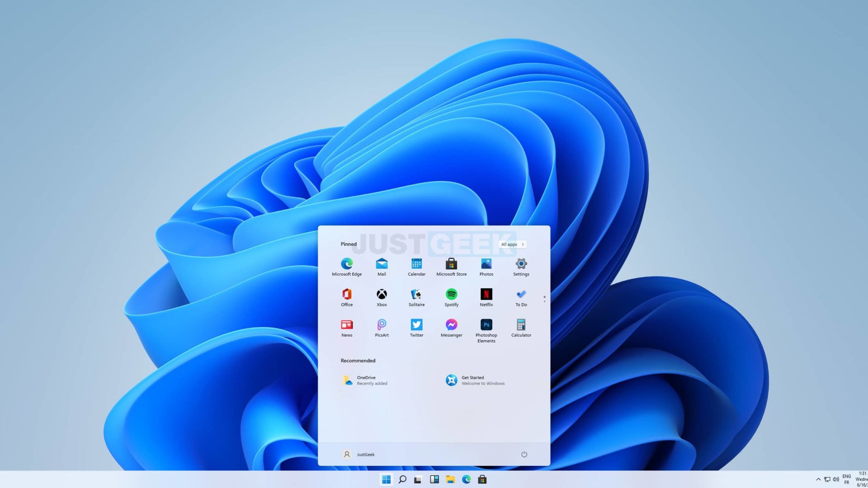This screenshot has width=868, height=488.
Task: Open File Explorer on the taskbar
Action: tap(450, 479)
